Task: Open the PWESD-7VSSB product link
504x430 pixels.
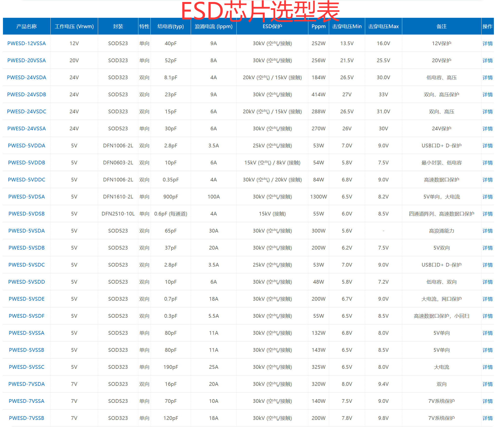Action: [26, 418]
